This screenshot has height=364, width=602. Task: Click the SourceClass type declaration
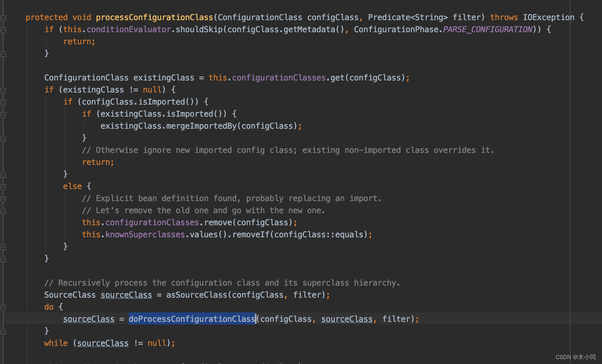tap(70, 295)
